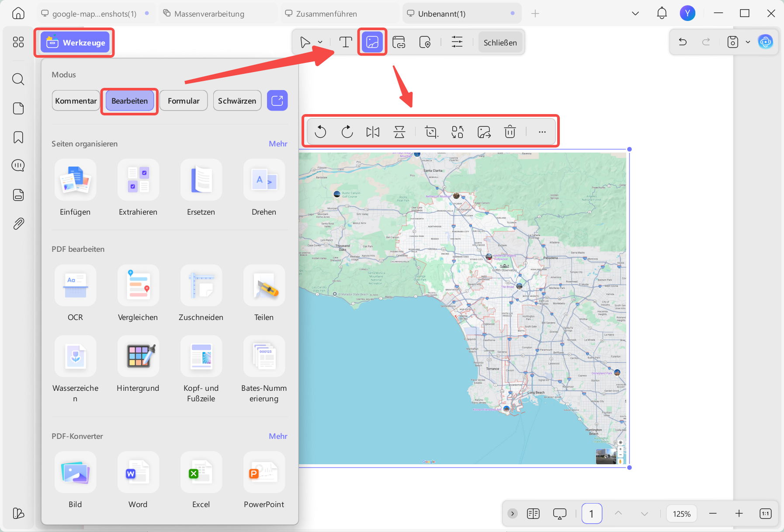Screen dimensions: 784x532
Task: Open the Zuschneiden tool
Action: 201,293
